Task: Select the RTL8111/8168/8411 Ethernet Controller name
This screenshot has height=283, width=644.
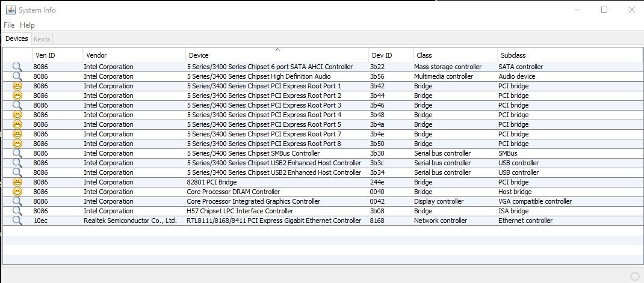Action: pos(274,221)
